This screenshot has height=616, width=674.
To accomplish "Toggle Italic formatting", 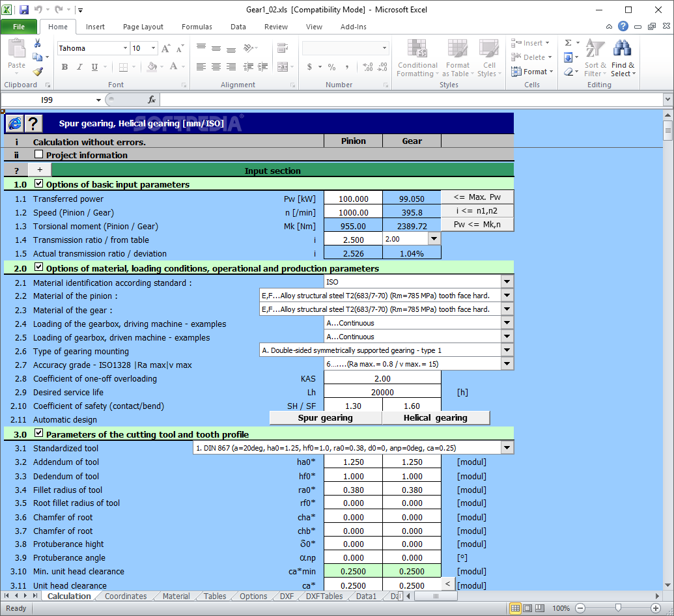I will [x=79, y=66].
